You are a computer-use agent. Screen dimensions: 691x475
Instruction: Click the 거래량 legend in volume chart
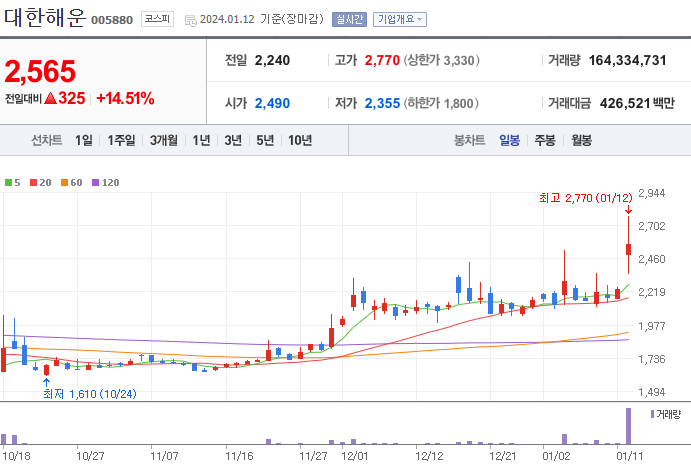pyautogui.click(x=666, y=414)
